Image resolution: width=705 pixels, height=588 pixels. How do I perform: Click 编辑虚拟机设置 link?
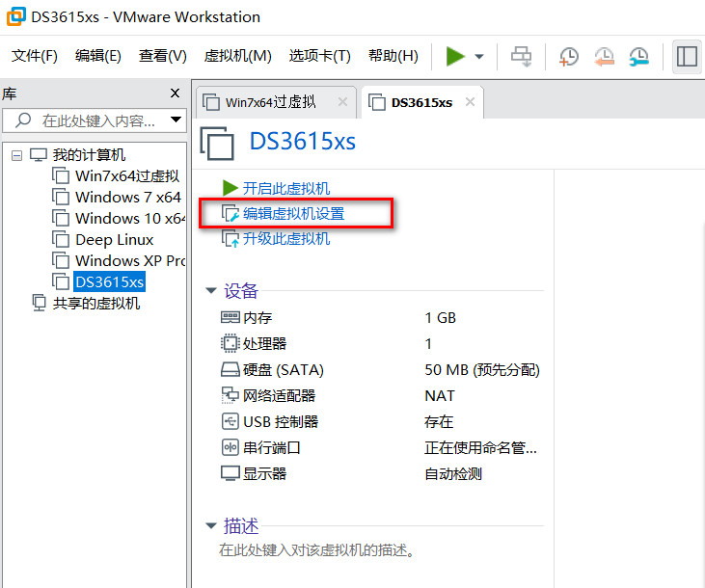tap(293, 214)
